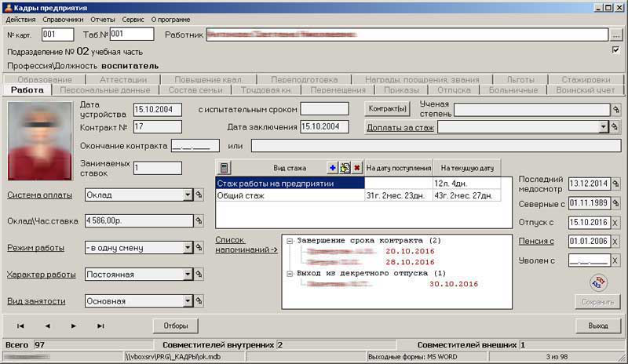Clear the Отпуск с date with X
Screen dimensions: 628x364
[615, 223]
